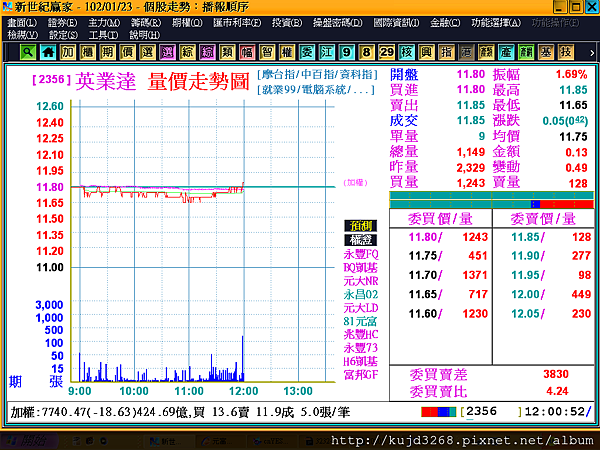
Task: Select the 技 toolbar icon
Action: click(566, 52)
